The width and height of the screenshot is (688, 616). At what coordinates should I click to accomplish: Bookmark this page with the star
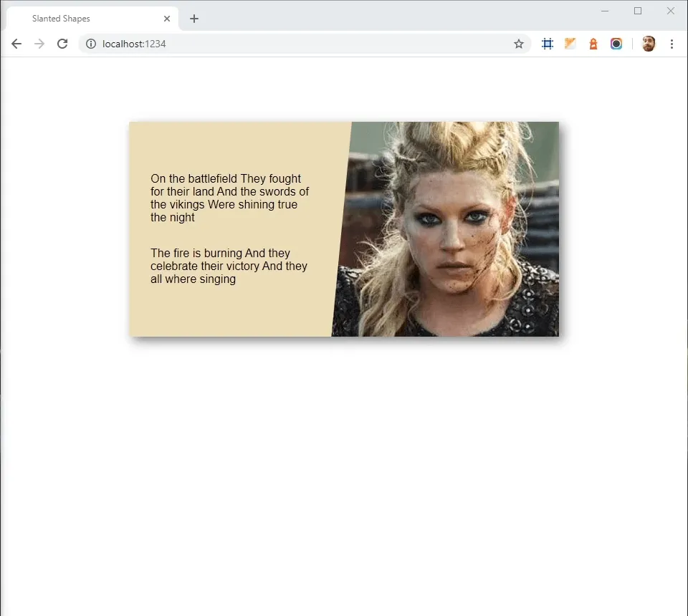(519, 44)
